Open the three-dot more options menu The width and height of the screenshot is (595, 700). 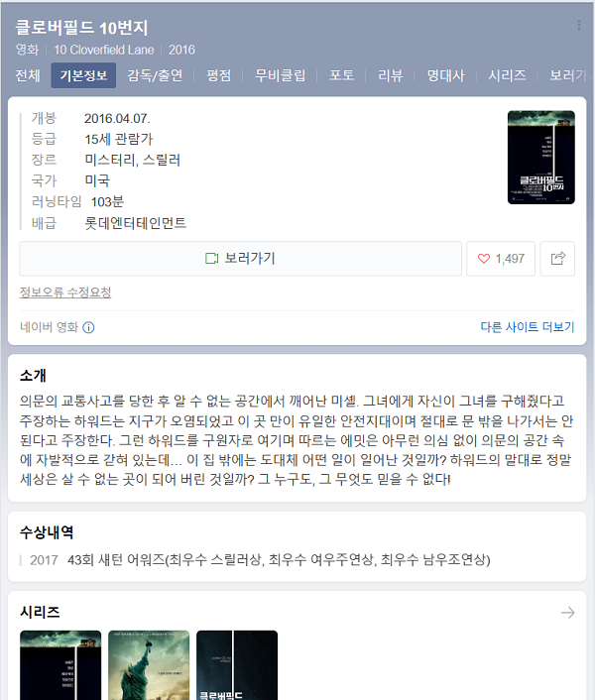579,26
